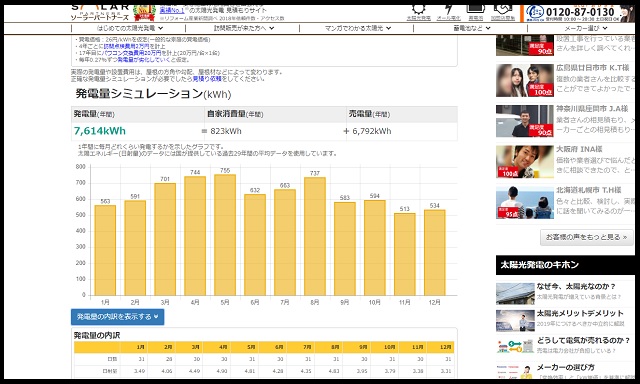
Task: Click お客様の声をもっと見る button
Action: tap(587, 237)
